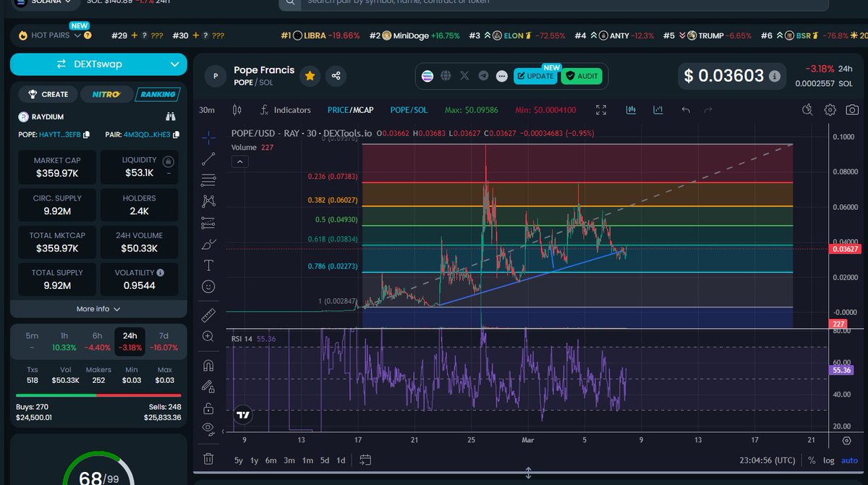The image size is (868, 485).
Task: Set chart range to 5y
Action: 239,460
